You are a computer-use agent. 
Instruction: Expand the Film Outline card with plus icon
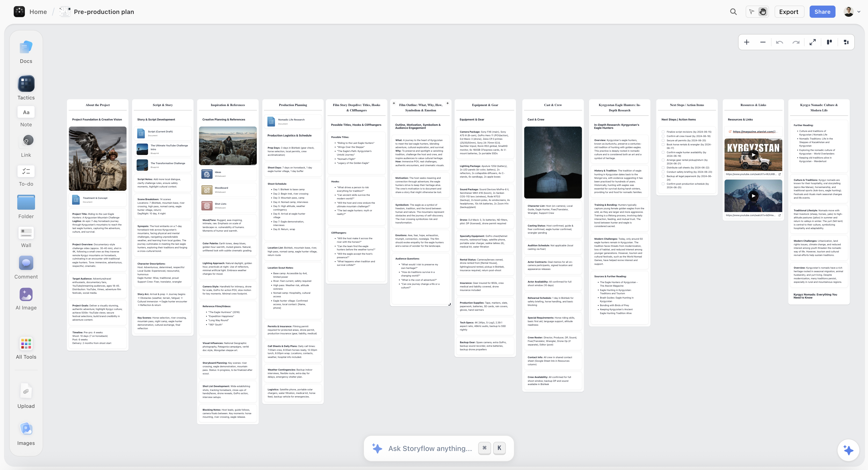pyautogui.click(x=447, y=103)
